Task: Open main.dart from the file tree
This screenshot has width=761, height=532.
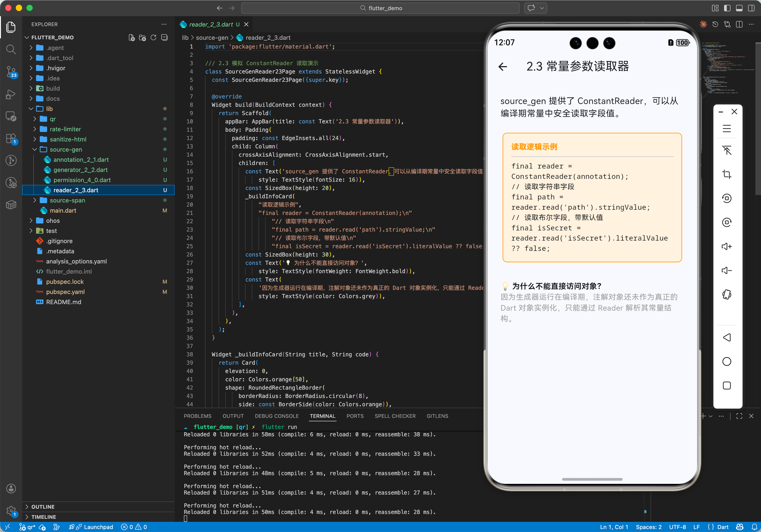Action: click(63, 211)
